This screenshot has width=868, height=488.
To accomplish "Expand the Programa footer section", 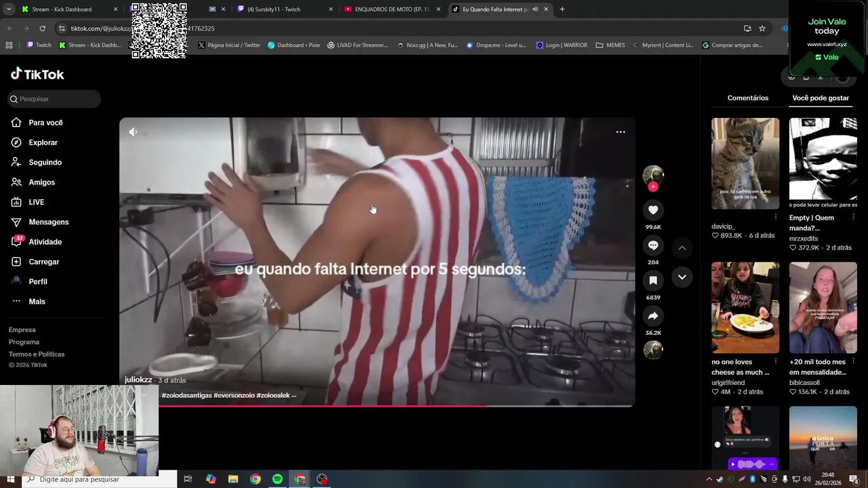I will tap(24, 342).
